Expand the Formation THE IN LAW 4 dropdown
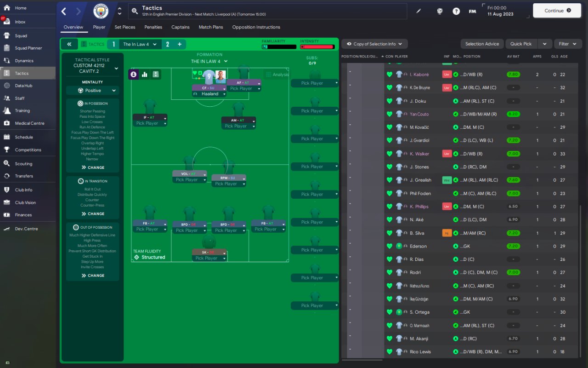The width and height of the screenshot is (588, 368). pos(209,61)
